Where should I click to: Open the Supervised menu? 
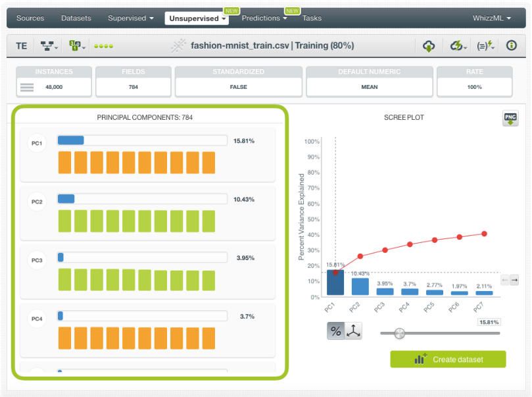click(x=130, y=18)
